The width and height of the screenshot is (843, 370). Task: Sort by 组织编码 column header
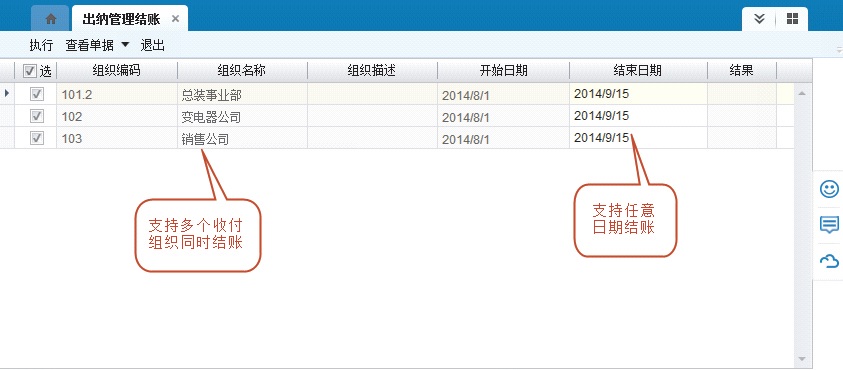point(117,70)
